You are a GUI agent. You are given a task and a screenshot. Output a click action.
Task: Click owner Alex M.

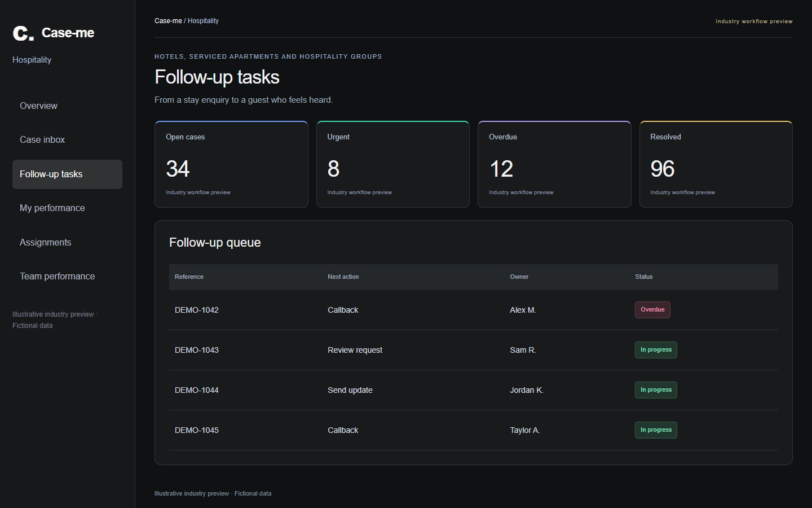coord(523,310)
